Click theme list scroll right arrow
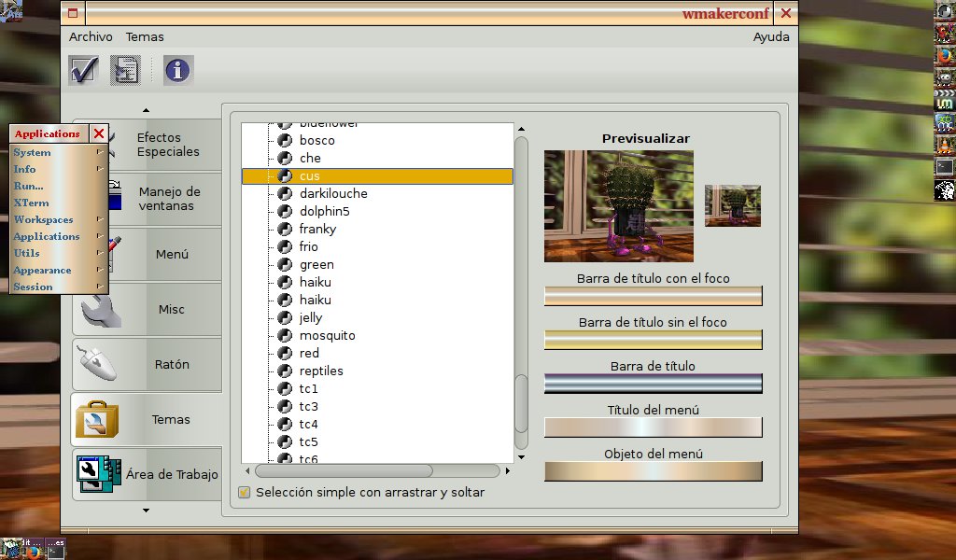The image size is (956, 560). pos(507,470)
